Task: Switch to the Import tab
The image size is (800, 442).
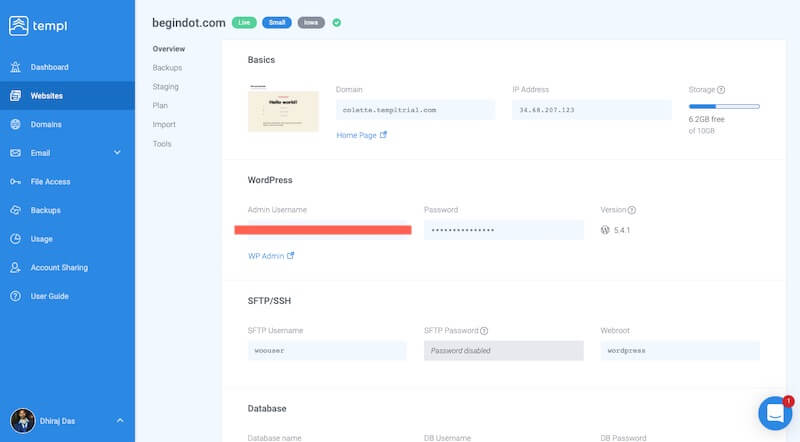Action: (164, 125)
